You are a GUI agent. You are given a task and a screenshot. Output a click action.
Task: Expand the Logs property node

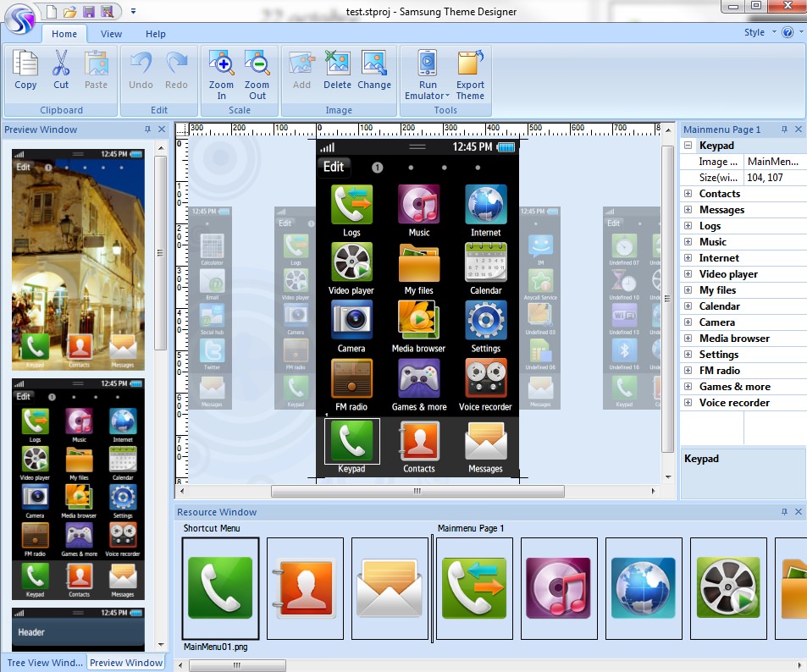688,225
